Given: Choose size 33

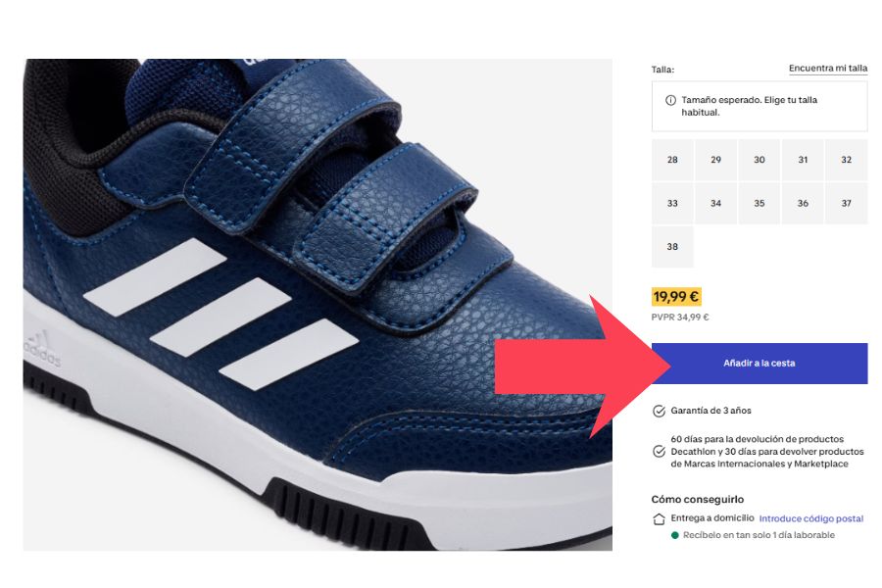Looking at the screenshot, I should (672, 203).
